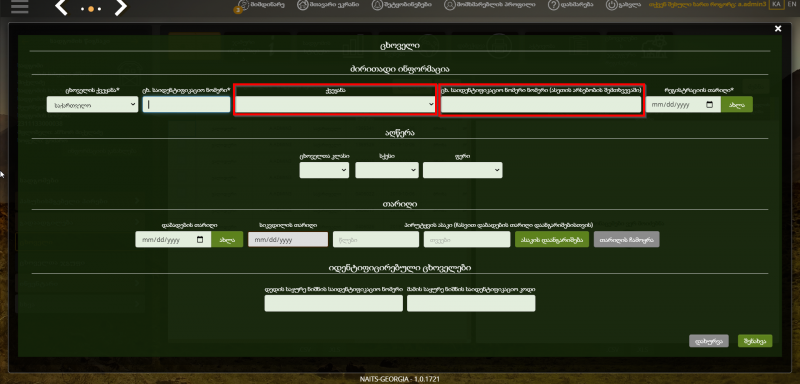Click the grey clear date button
800x384 pixels.
click(627, 240)
